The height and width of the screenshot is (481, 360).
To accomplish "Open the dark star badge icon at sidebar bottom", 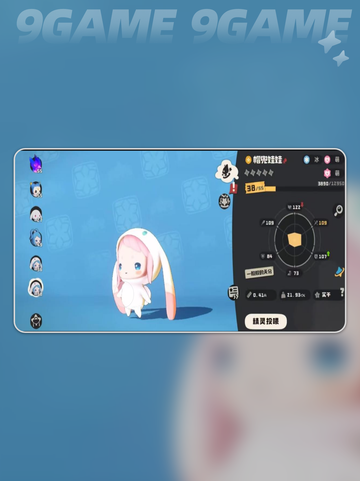I will pos(36,321).
